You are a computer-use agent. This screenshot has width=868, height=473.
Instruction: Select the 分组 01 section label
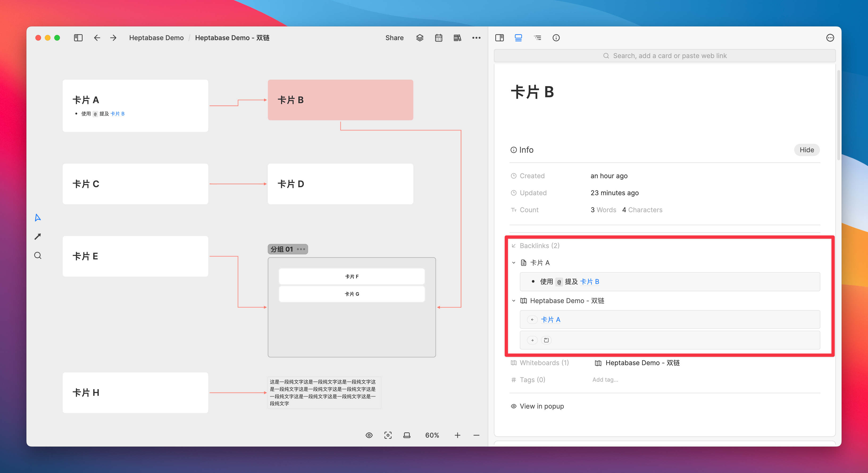click(282, 249)
